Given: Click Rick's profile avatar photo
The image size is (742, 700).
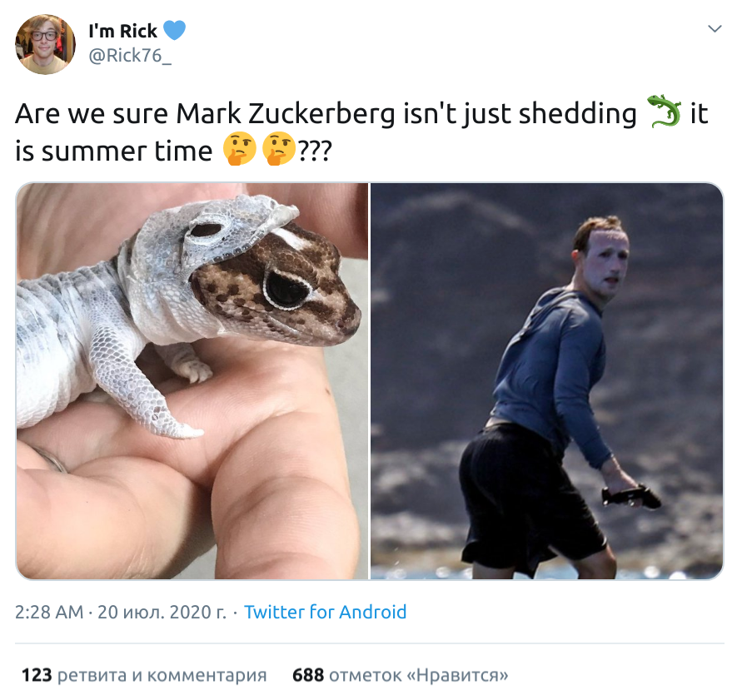Looking at the screenshot, I should (x=45, y=44).
